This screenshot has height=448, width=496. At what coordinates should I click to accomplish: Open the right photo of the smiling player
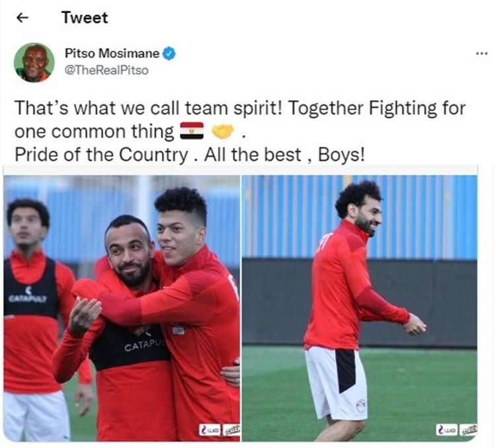(359, 309)
